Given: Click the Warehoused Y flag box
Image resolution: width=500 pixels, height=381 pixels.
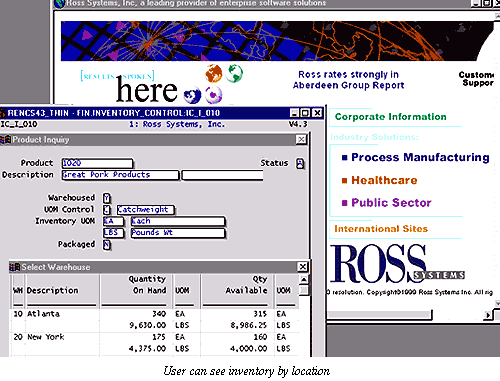Looking at the screenshot, I should (x=107, y=198).
